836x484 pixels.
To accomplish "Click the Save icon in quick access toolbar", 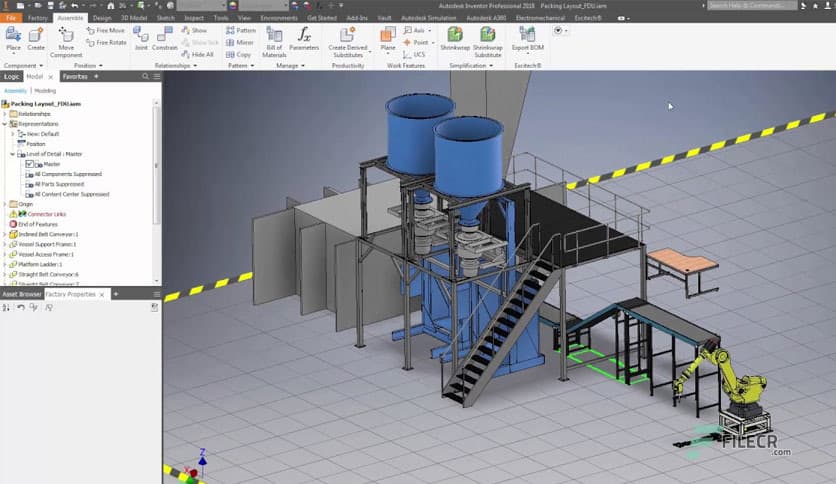I will click(x=50, y=6).
